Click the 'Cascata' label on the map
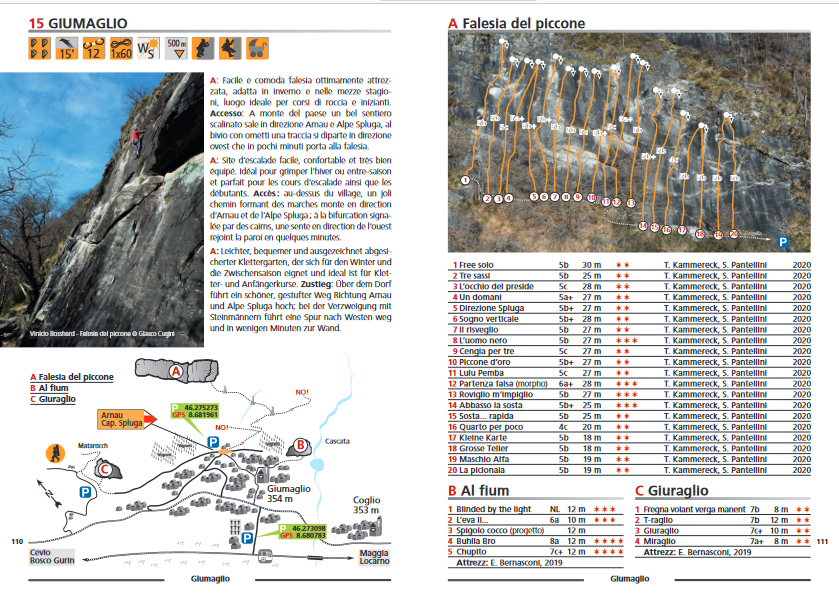 coord(337,441)
